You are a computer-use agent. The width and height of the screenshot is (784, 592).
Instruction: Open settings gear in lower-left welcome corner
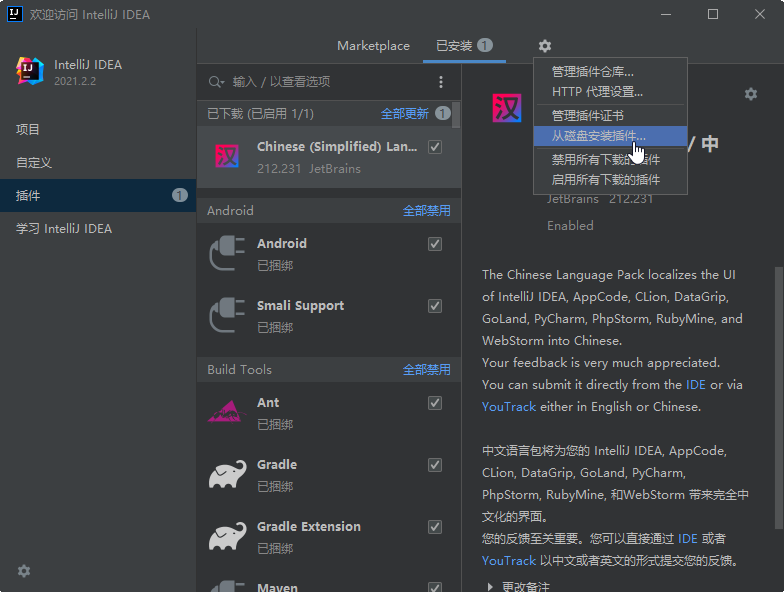(x=24, y=571)
